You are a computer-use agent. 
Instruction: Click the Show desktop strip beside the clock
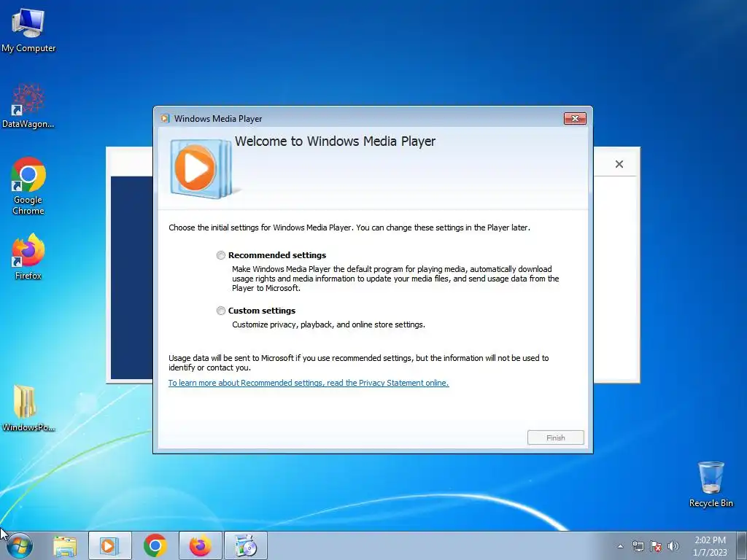pyautogui.click(x=742, y=546)
